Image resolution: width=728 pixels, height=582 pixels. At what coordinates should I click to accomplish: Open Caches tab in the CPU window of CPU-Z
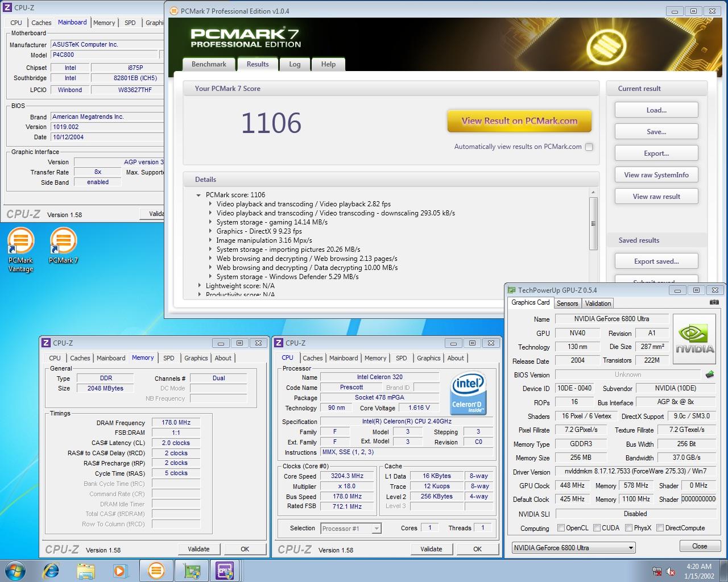(313, 358)
